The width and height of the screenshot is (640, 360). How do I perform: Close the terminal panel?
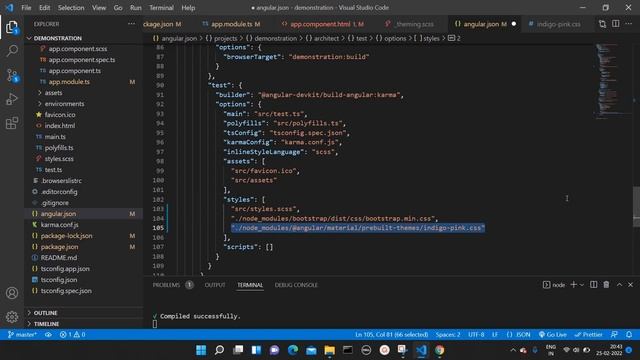tap(630, 284)
